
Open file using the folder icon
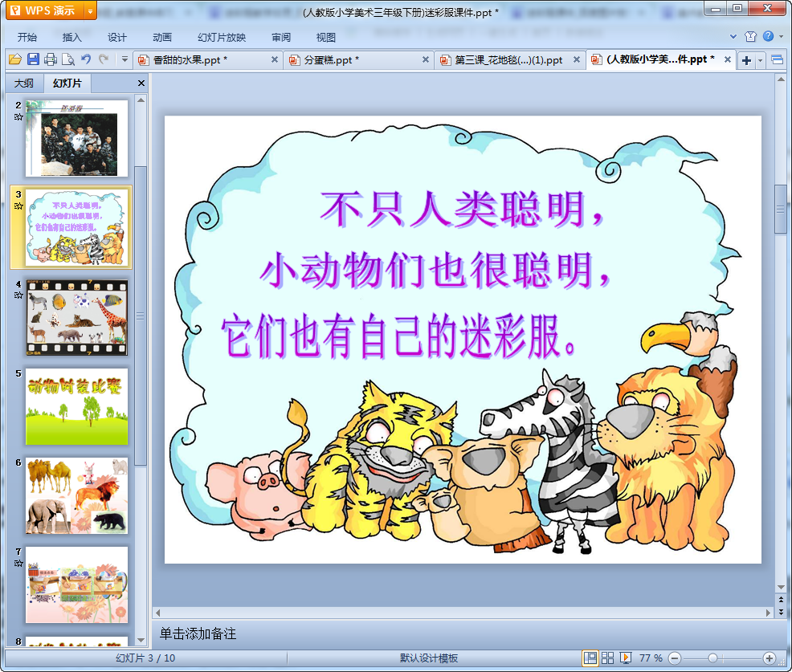click(15, 59)
